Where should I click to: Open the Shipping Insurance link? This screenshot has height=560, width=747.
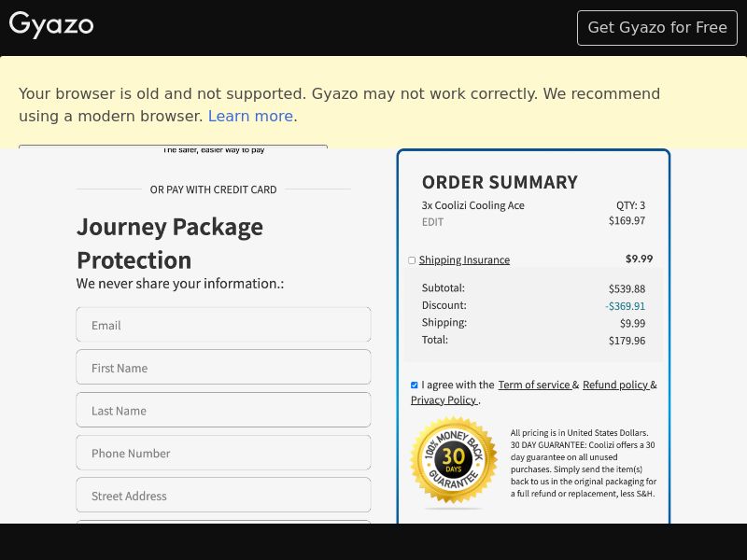[464, 260]
